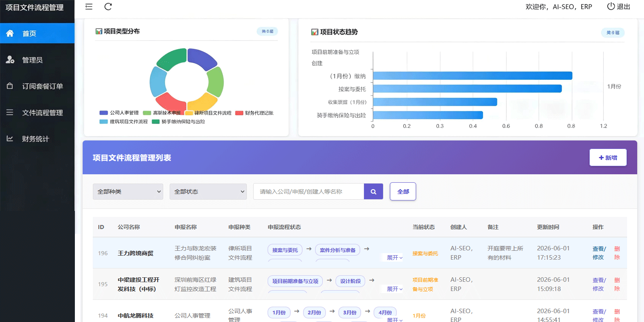644x322 pixels.
Task: Click the 设计阶段 step tag
Action: click(350, 281)
